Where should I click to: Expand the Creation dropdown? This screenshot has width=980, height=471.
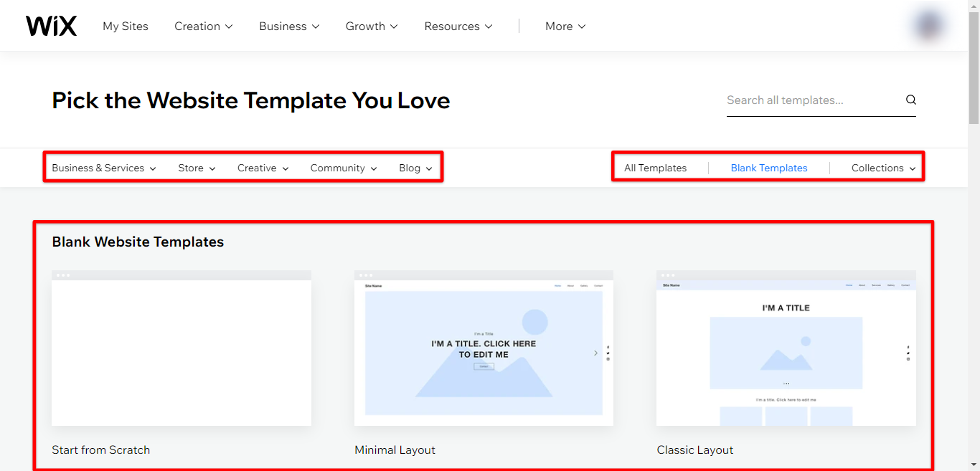pyautogui.click(x=203, y=26)
